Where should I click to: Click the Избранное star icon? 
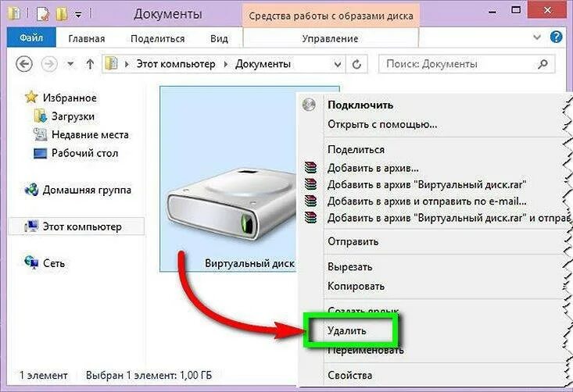coord(31,97)
